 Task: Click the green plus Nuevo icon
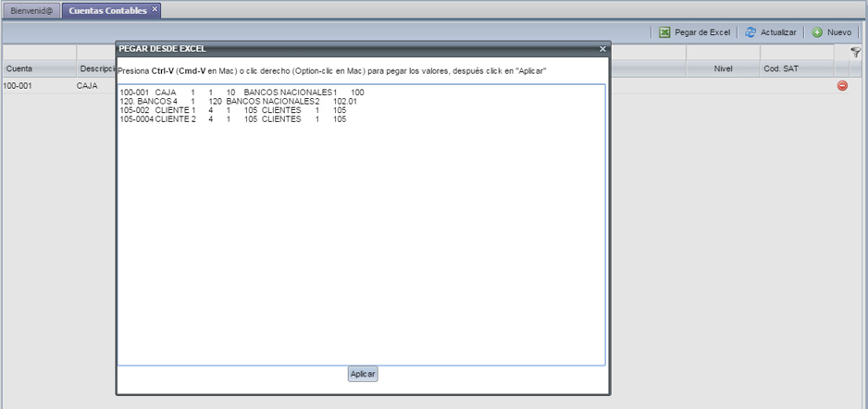point(818,32)
